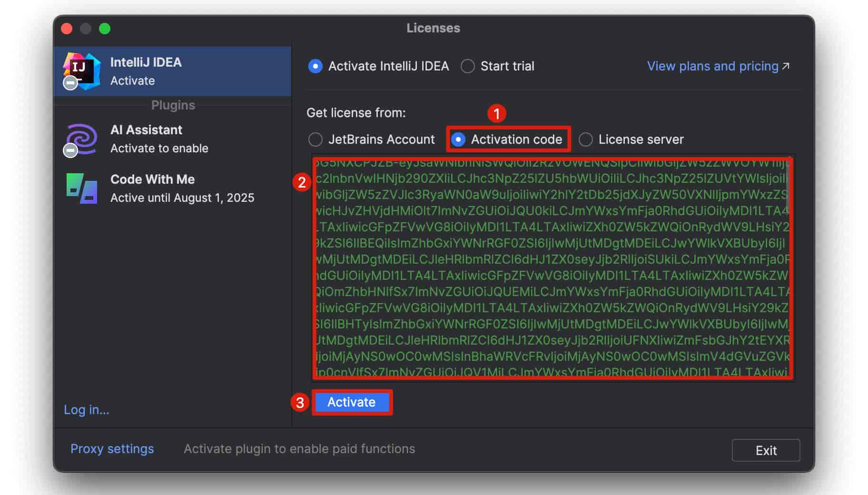
Task: Select the License server radio option
Action: [x=585, y=139]
